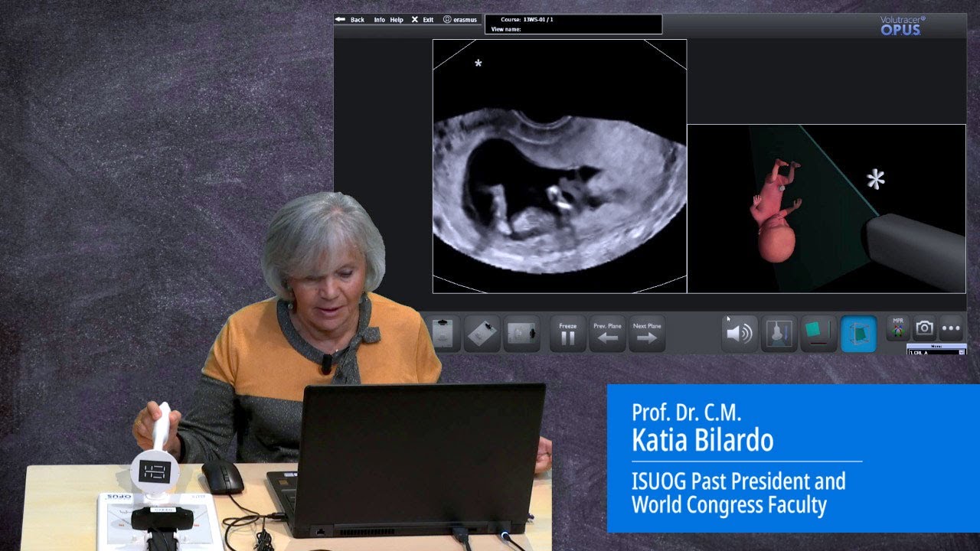Viewport: 980px width, 551px height.
Task: Toggle the speaker sound icon
Action: point(740,334)
